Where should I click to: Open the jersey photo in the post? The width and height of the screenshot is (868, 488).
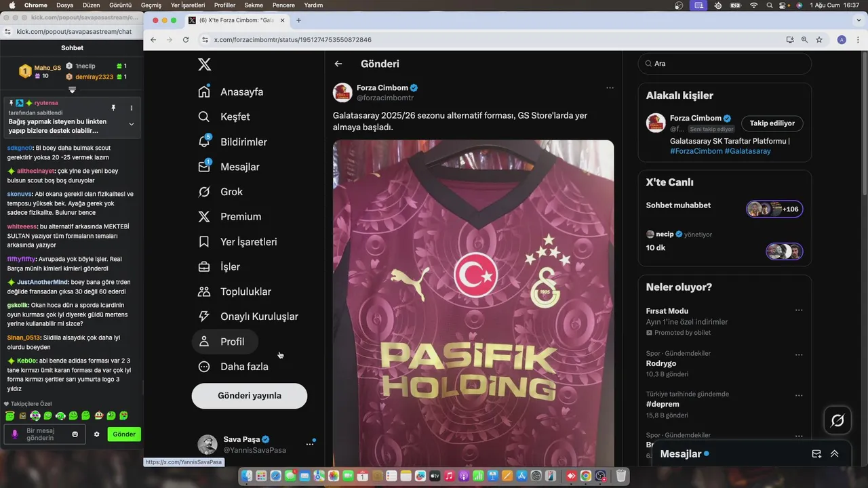click(x=473, y=303)
